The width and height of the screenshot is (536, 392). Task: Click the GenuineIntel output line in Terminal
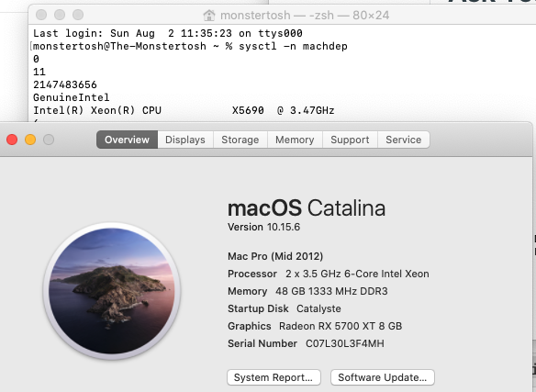pyautogui.click(x=71, y=97)
